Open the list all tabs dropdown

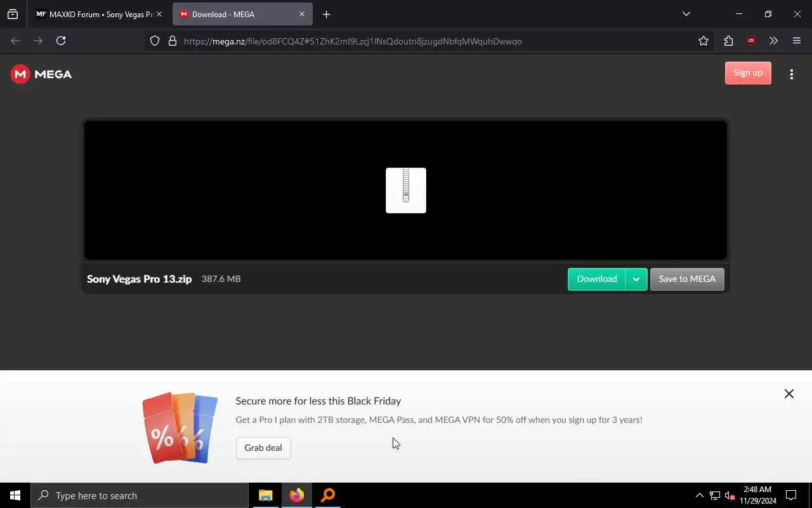(686, 14)
